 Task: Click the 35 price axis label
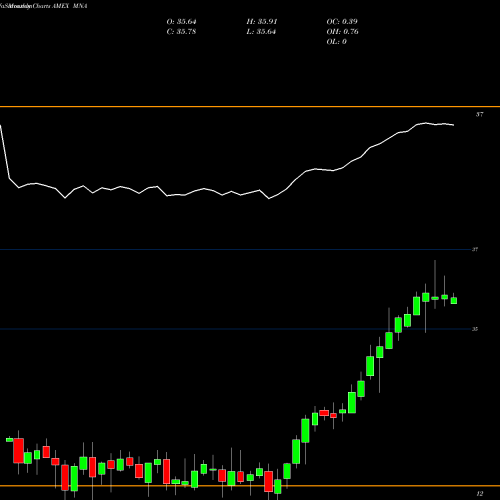475,329
